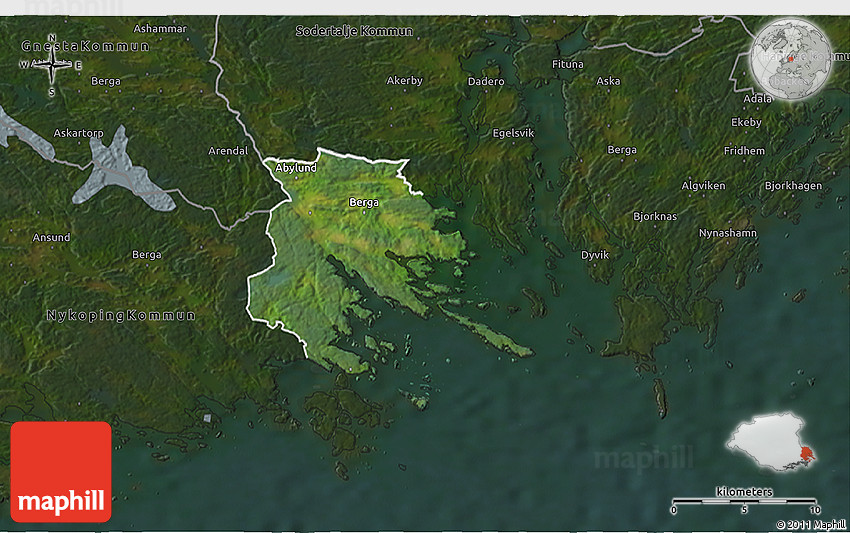Select the Egelsvik place label
Screen dimensions: 850x533
click(514, 131)
